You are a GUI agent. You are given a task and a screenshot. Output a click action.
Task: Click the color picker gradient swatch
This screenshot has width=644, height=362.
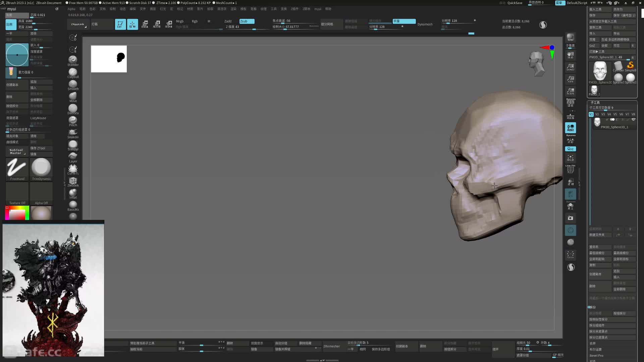(x=17, y=214)
